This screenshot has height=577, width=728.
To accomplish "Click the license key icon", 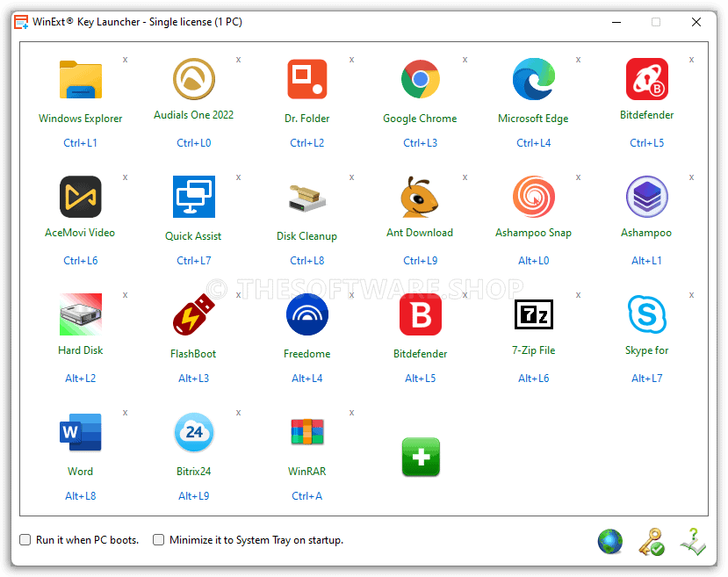I will click(652, 541).
